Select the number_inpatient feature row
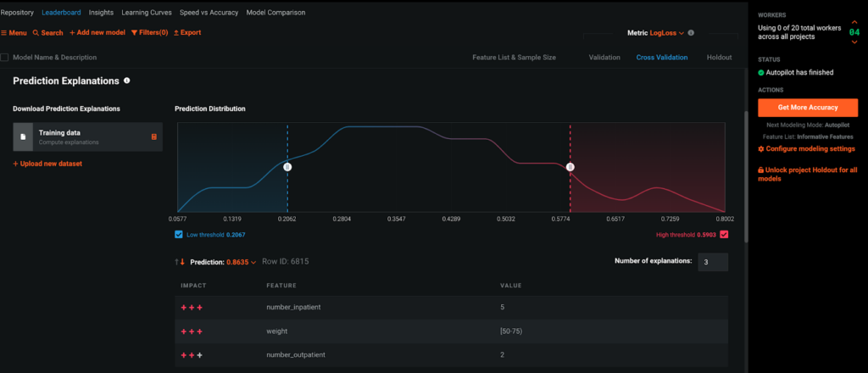Screen dimensions: 868x373 pyautogui.click(x=451, y=307)
